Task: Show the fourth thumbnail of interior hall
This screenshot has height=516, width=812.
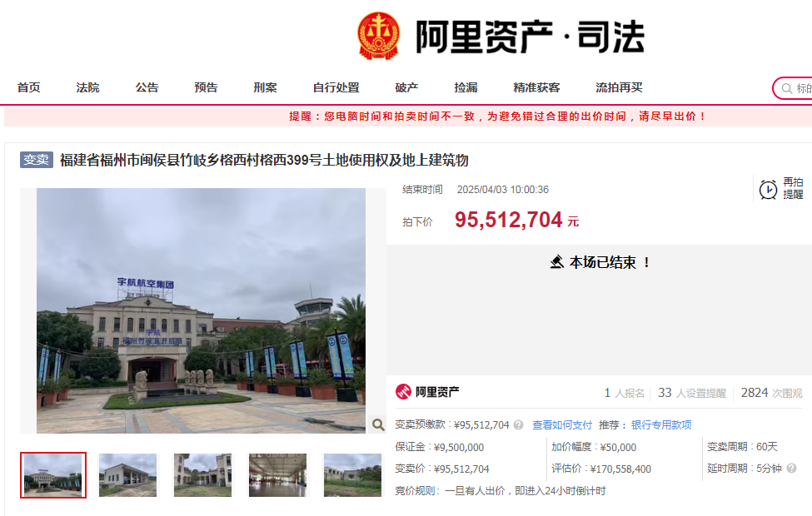Action: coord(277,475)
